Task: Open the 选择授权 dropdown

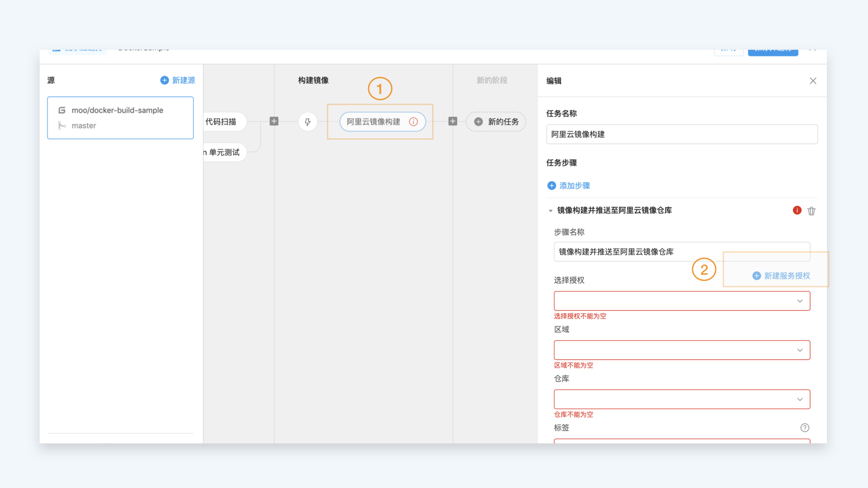Action: click(x=682, y=301)
